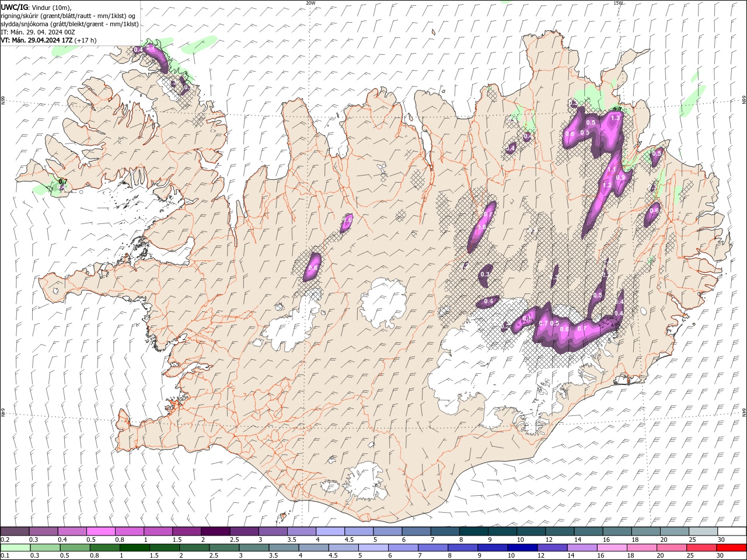Select top-row swatch above the 2.5 label

(244, 531)
